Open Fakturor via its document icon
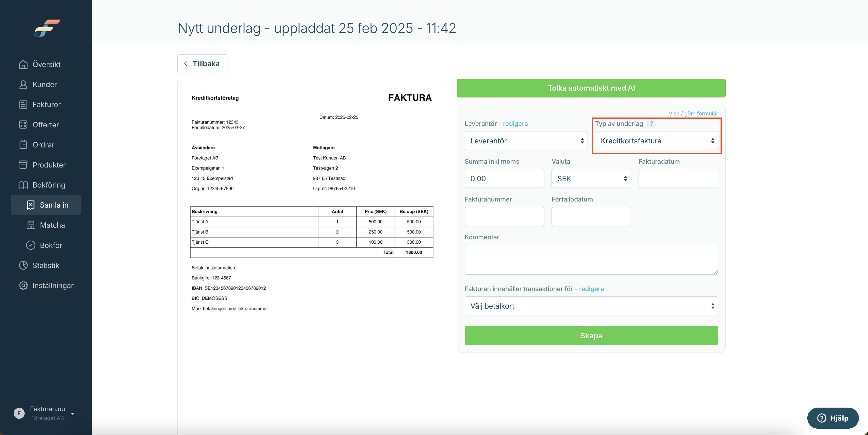This screenshot has width=868, height=435. [x=23, y=105]
